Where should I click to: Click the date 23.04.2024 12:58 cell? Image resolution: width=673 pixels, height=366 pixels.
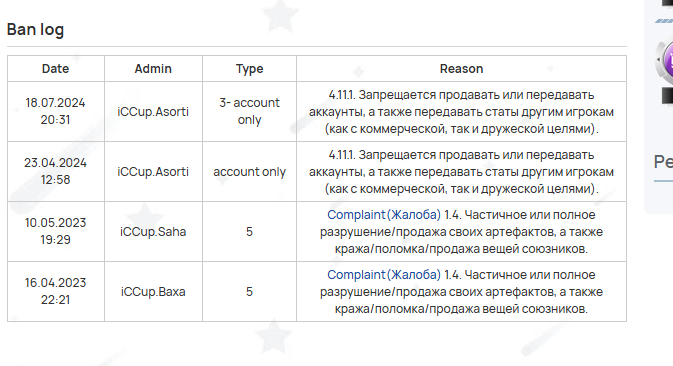[55, 171]
